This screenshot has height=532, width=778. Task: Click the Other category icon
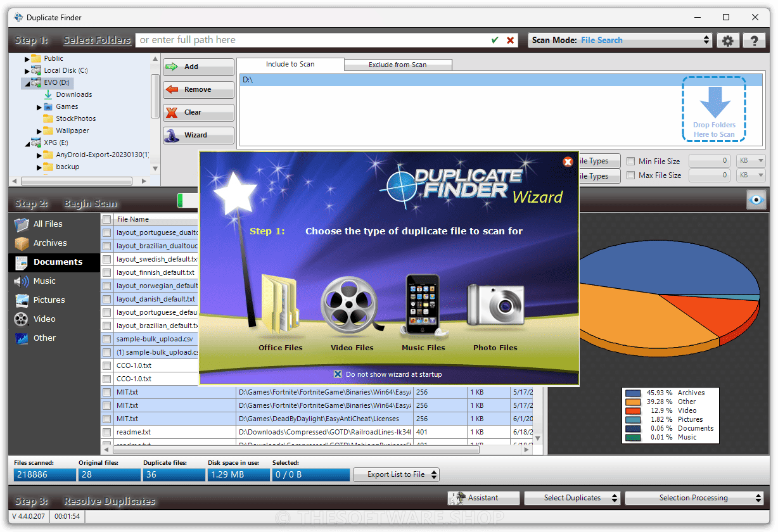click(x=22, y=338)
